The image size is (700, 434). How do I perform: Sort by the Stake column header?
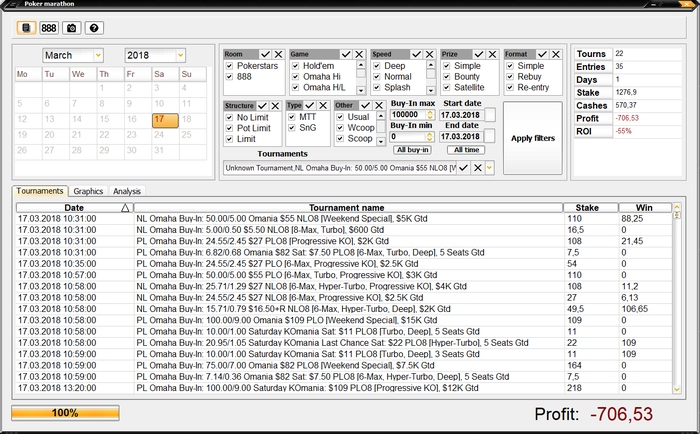coord(591,208)
